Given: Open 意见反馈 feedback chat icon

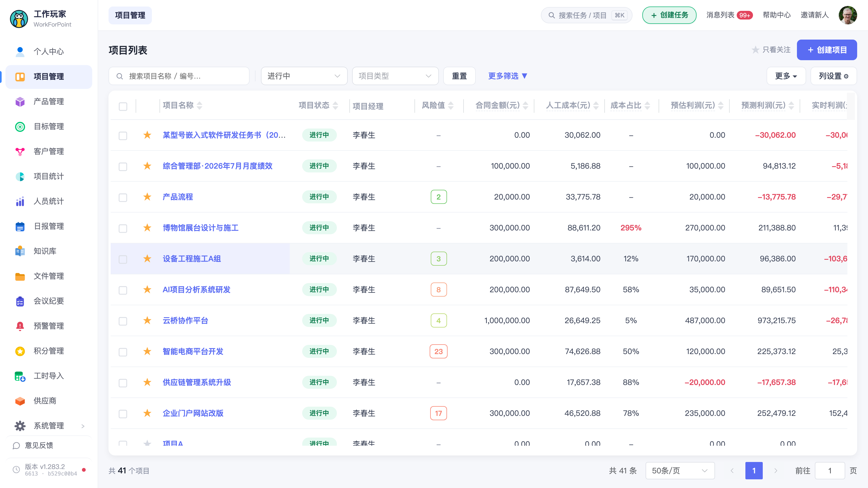Looking at the screenshot, I should click(x=16, y=445).
